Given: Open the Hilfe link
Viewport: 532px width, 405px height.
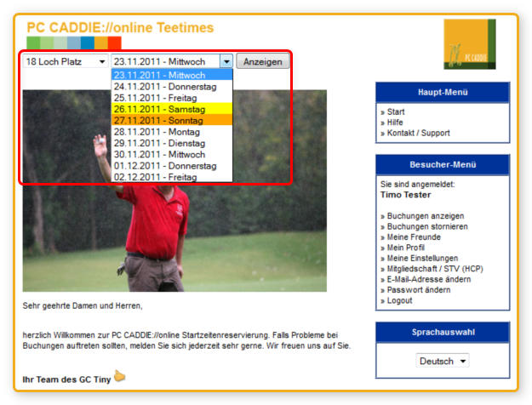Looking at the screenshot, I should click(395, 123).
